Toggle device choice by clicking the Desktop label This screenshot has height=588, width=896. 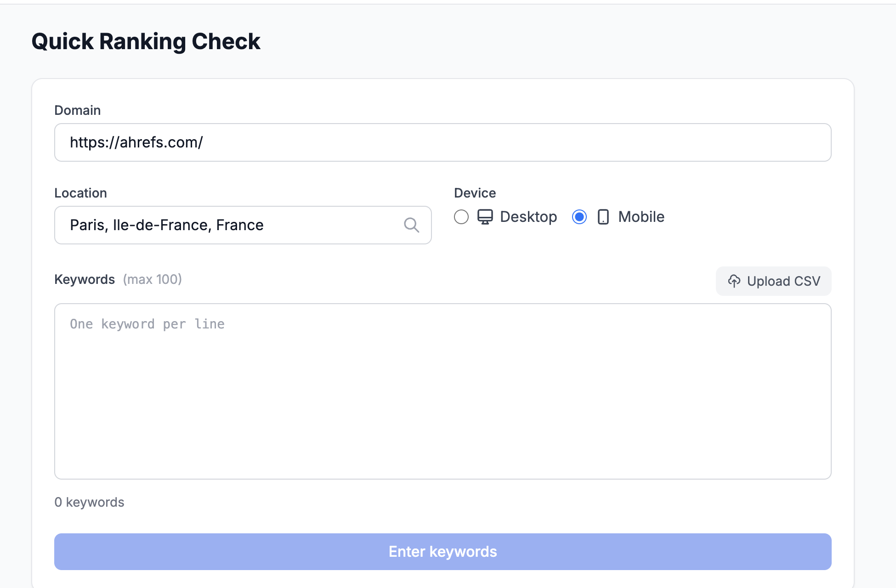(x=528, y=216)
